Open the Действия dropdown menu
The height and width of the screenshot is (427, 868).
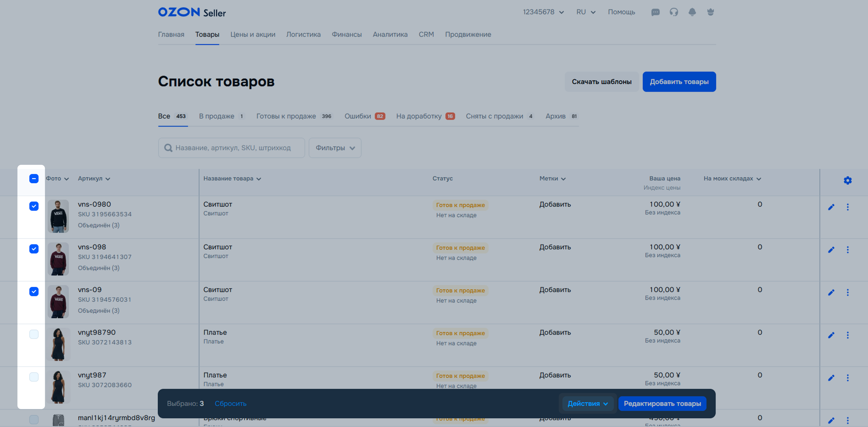click(587, 403)
